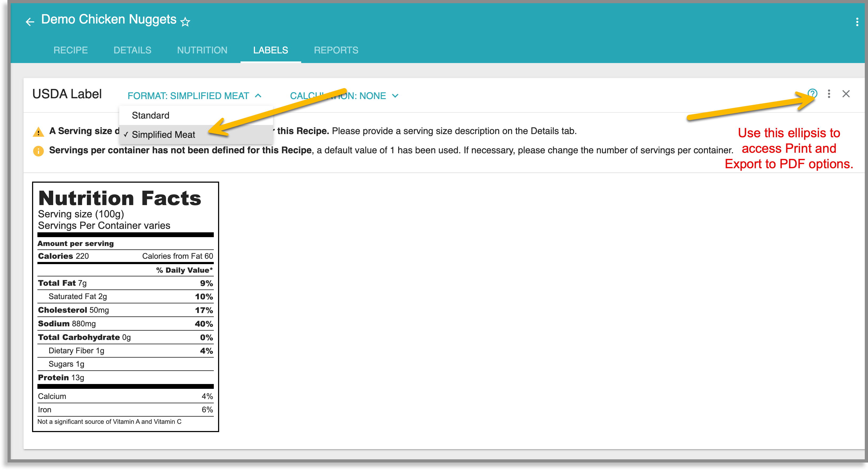Collapse the Format: Simplified Meat dropdown

[x=195, y=96]
